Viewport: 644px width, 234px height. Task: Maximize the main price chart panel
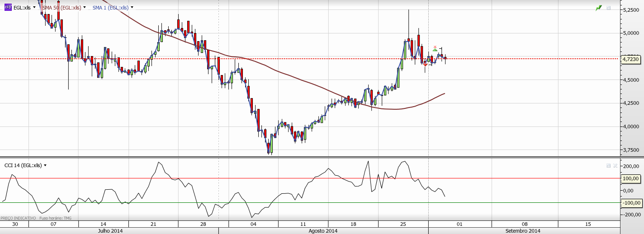[x=608, y=8]
